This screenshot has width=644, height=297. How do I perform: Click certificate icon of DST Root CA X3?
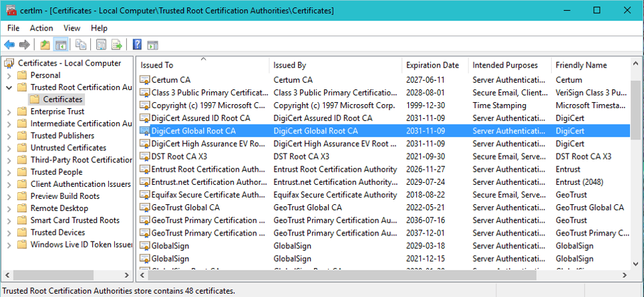pos(144,156)
